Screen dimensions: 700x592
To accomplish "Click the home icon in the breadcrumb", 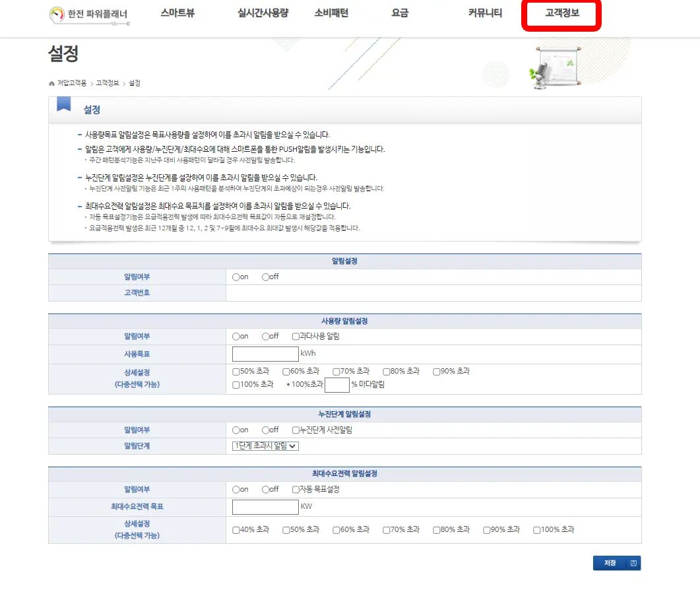I will point(51,83).
